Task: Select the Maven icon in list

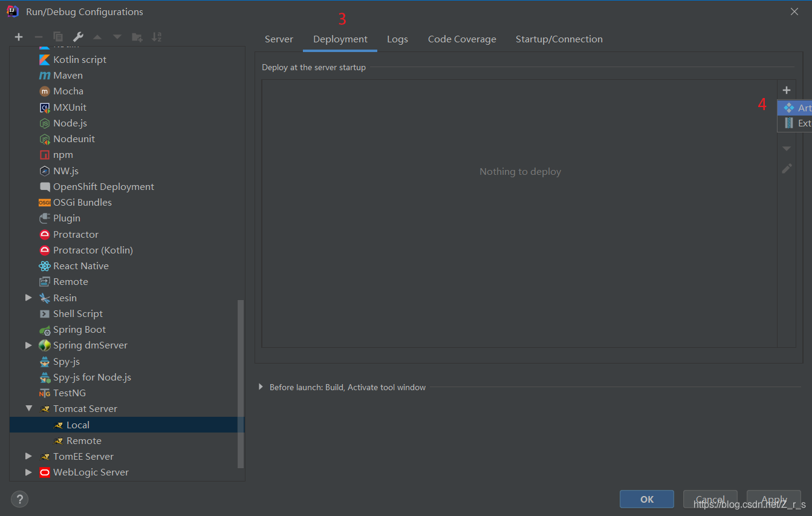Action: [x=44, y=76]
